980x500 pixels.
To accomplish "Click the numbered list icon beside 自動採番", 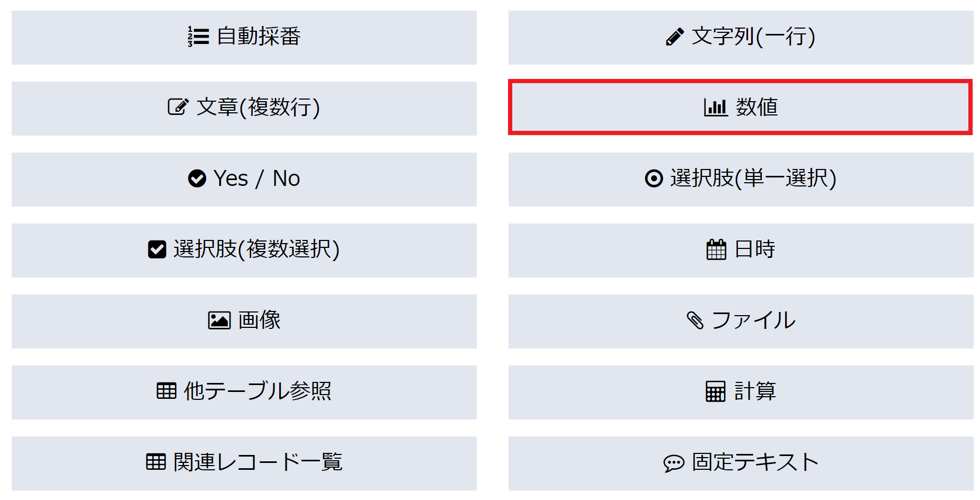I will 198,37.
